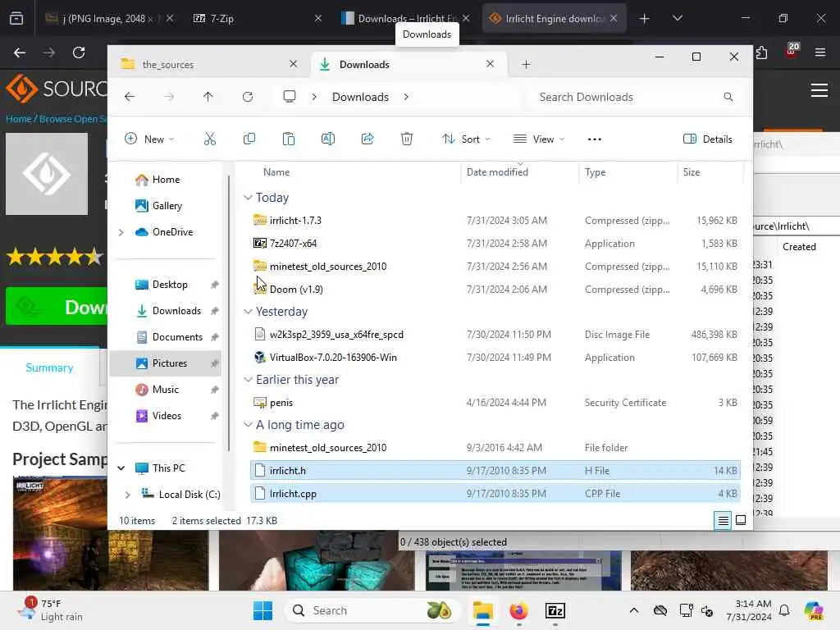Open the View dropdown

coord(539,139)
